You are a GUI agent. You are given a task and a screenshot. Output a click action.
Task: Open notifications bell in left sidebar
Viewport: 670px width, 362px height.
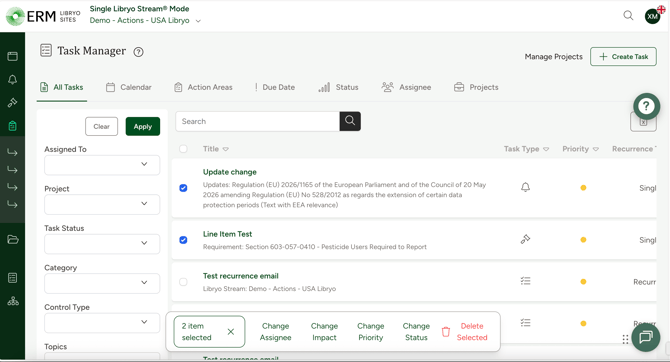tap(12, 79)
